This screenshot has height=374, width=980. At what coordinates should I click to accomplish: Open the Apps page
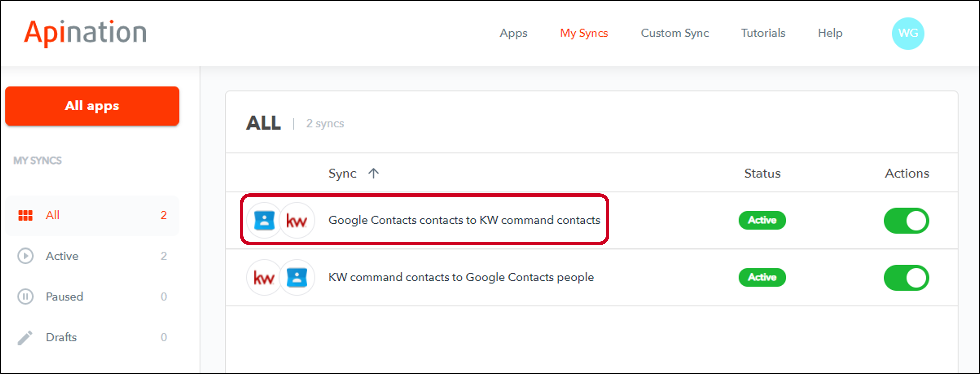513,33
